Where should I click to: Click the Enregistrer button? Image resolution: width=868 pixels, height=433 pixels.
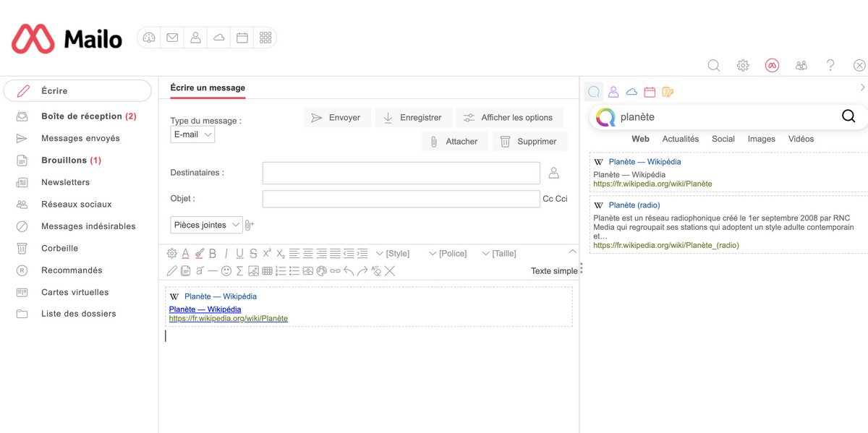coord(414,118)
